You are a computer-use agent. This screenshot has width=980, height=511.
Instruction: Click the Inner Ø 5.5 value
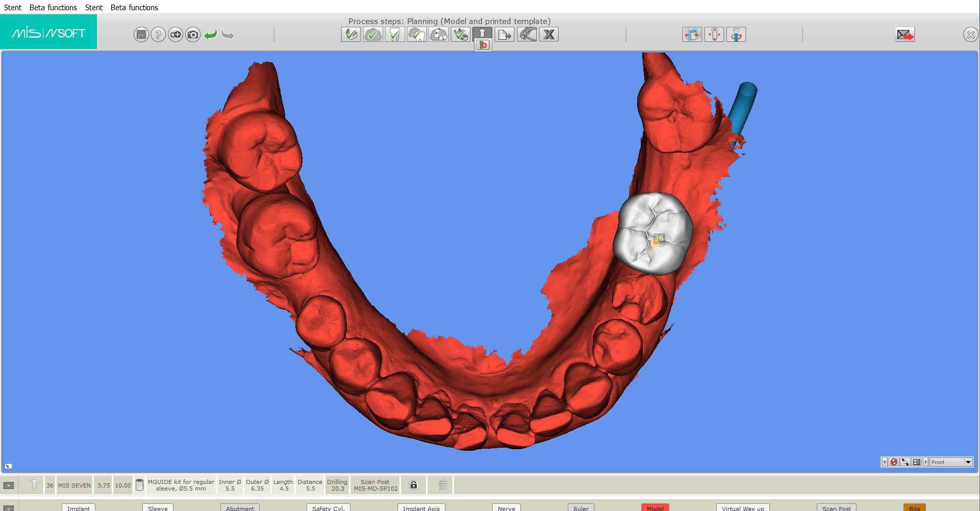tap(230, 485)
